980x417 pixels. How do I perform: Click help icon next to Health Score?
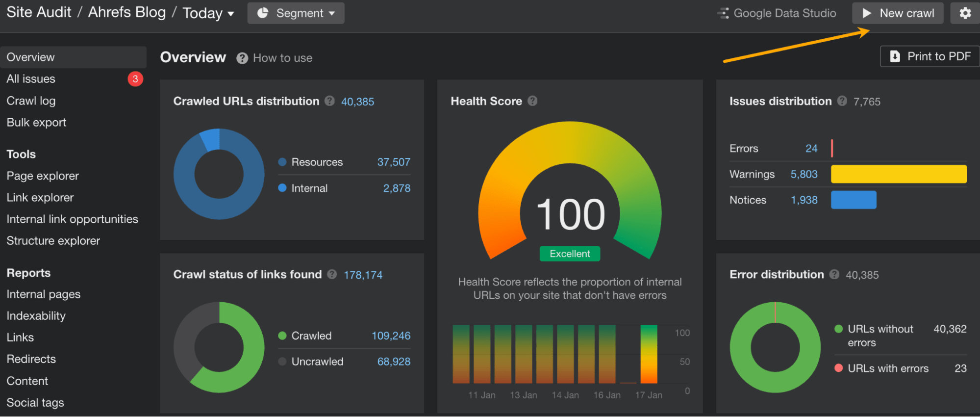[532, 101]
